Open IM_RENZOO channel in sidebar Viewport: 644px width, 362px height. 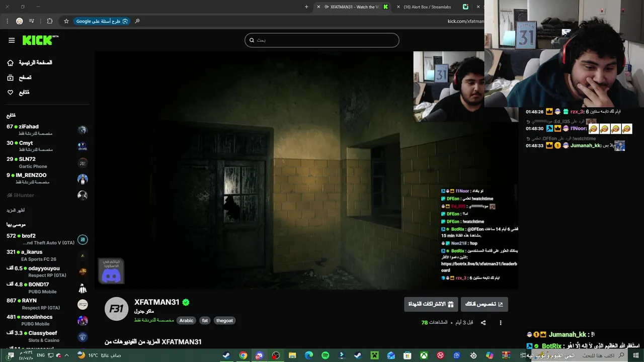pos(47,178)
